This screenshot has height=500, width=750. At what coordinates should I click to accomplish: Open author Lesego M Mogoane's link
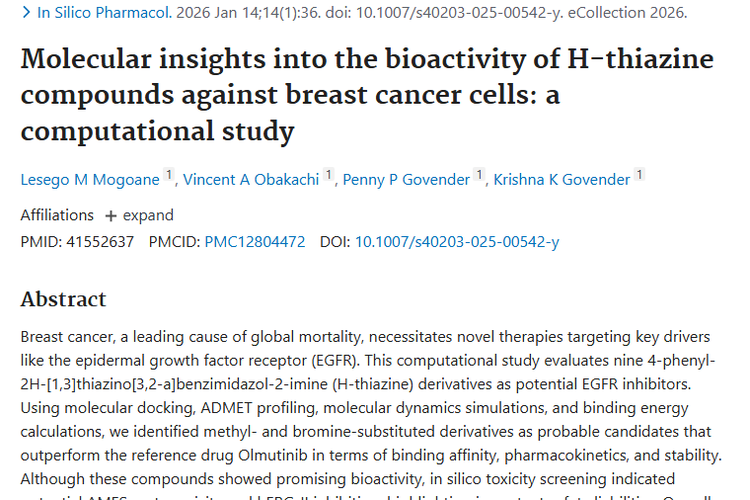coord(90,180)
